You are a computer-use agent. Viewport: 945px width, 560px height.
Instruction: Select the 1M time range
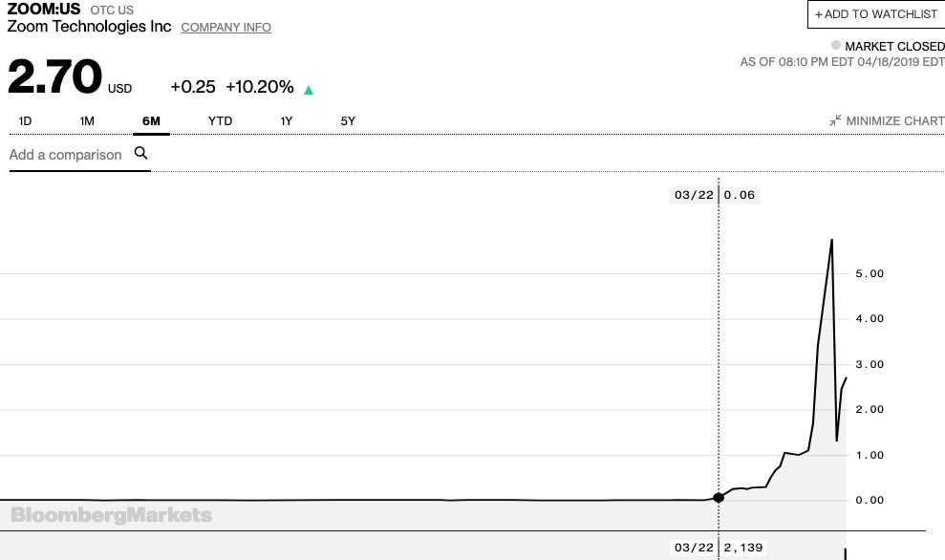pyautogui.click(x=87, y=121)
